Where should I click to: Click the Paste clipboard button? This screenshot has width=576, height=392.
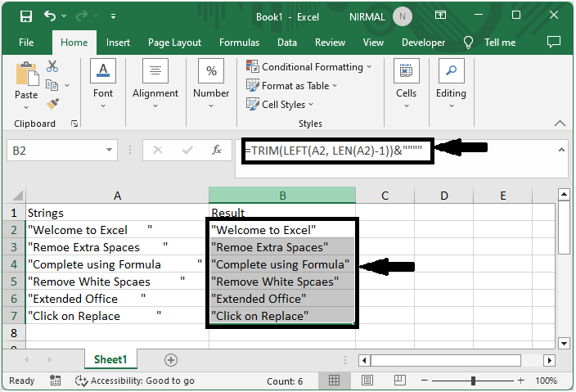[26, 74]
